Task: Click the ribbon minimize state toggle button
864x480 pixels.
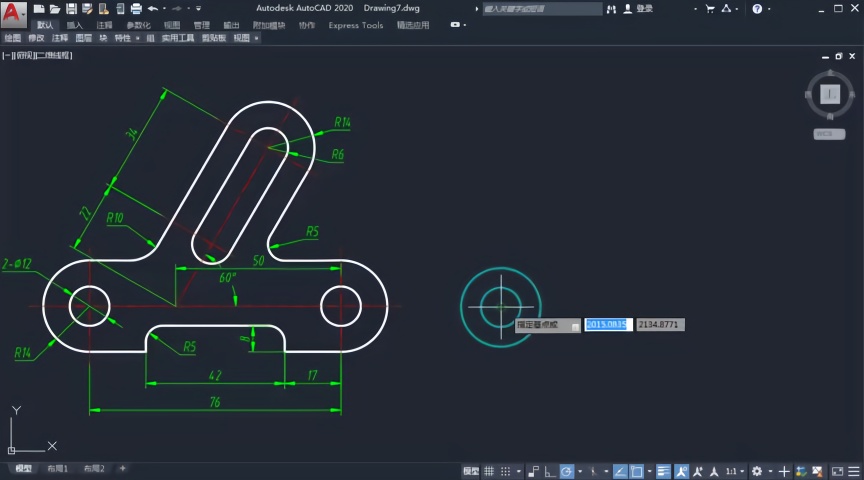Action: [455, 25]
